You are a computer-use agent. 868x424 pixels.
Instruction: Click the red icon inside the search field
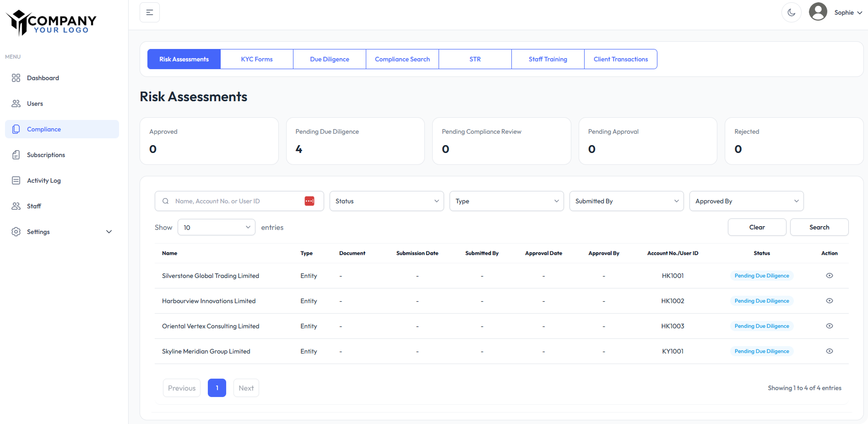(x=310, y=201)
